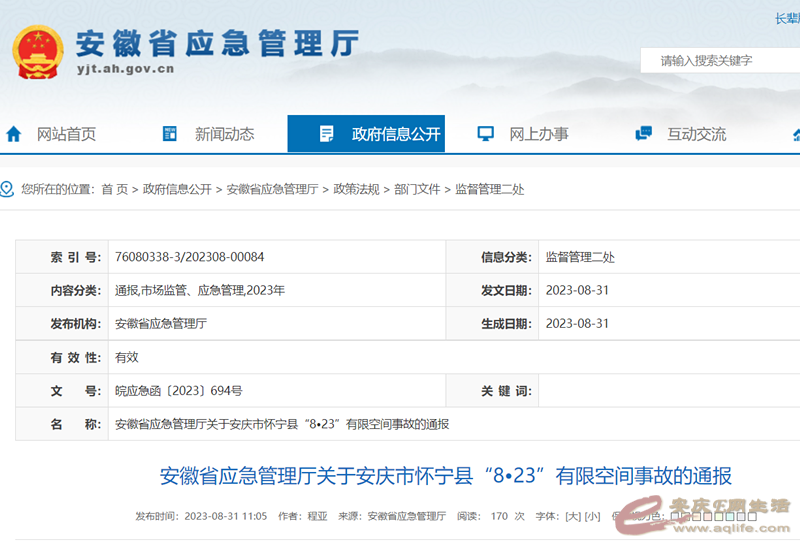Open the 网上办事 navigation tab
800x541 pixels.
tap(539, 134)
